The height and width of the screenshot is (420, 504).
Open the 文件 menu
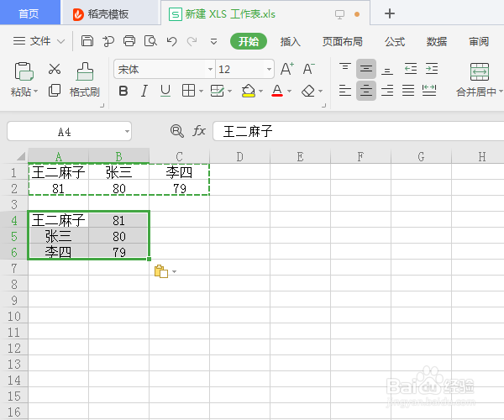(39, 41)
